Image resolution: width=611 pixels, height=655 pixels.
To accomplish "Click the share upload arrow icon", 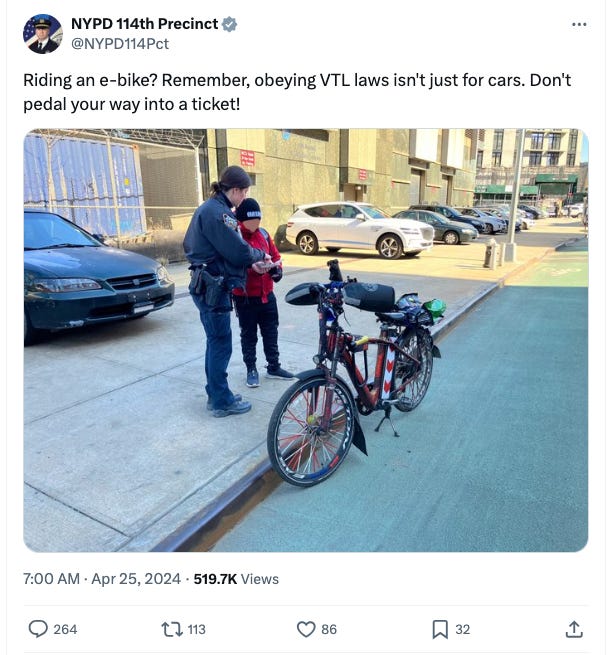I will pyautogui.click(x=574, y=629).
